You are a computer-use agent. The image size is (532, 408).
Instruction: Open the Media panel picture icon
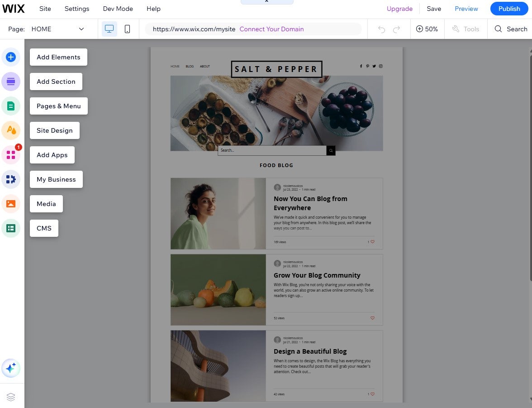tap(11, 204)
